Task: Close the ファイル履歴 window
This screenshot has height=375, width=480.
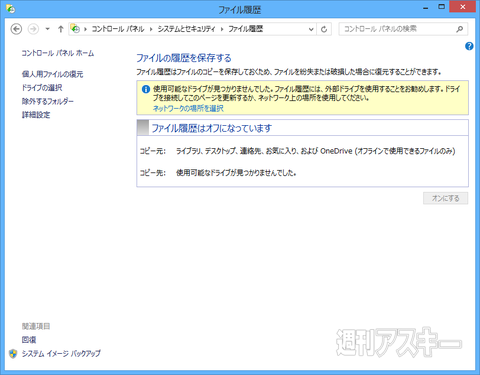Action: 462,7
